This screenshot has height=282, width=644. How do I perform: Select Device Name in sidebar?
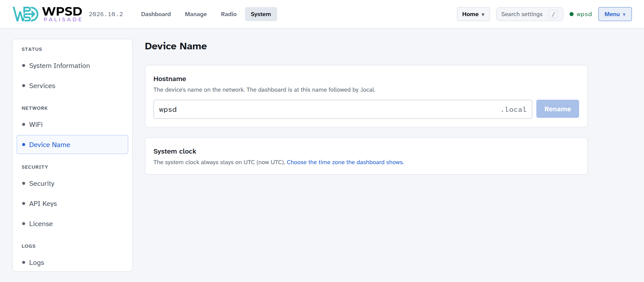pyautogui.click(x=72, y=145)
